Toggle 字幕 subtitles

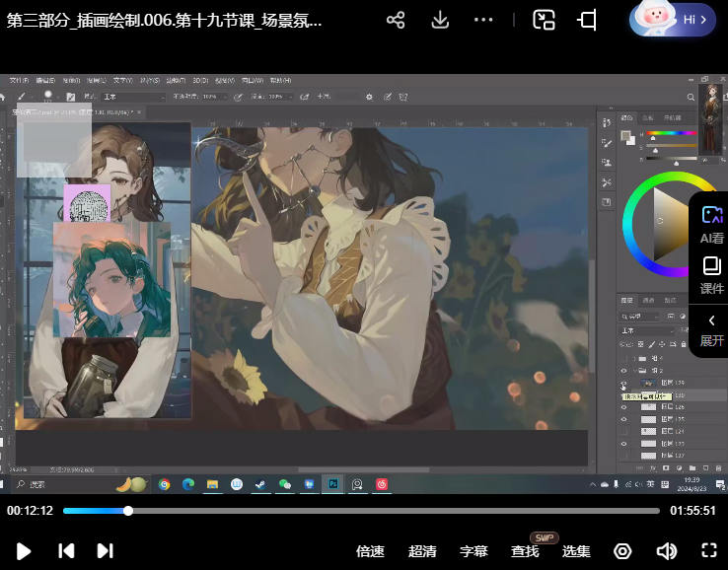[x=473, y=551]
